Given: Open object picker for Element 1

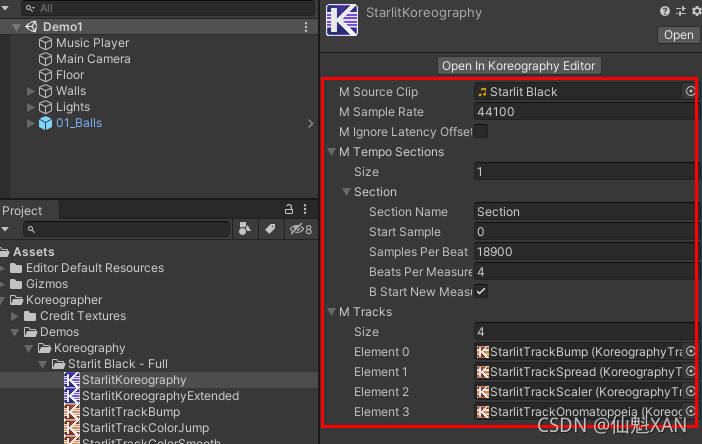Looking at the screenshot, I should coord(690,371).
